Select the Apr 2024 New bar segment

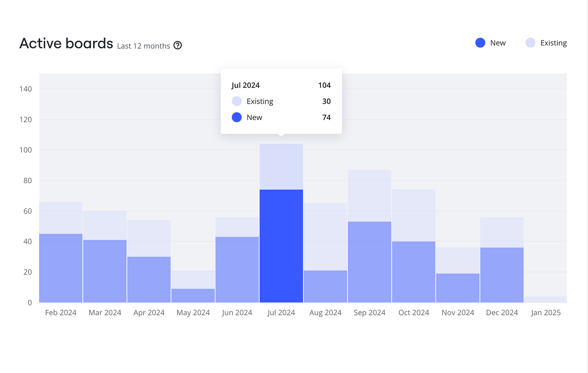click(x=149, y=279)
